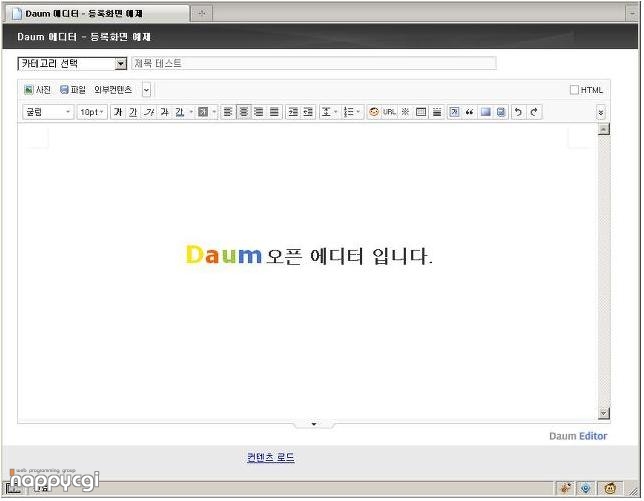Open the 10pt font size dropdown
This screenshot has height=501, width=644.
92,112
